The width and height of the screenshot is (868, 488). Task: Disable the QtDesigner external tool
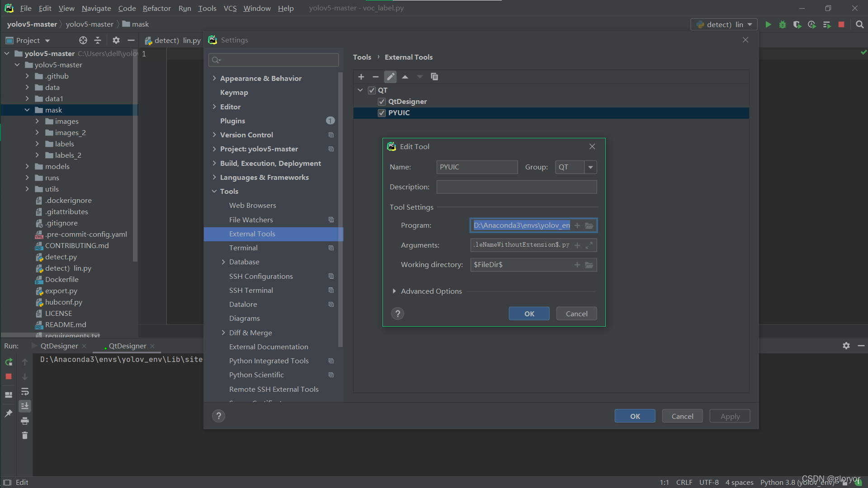(382, 101)
